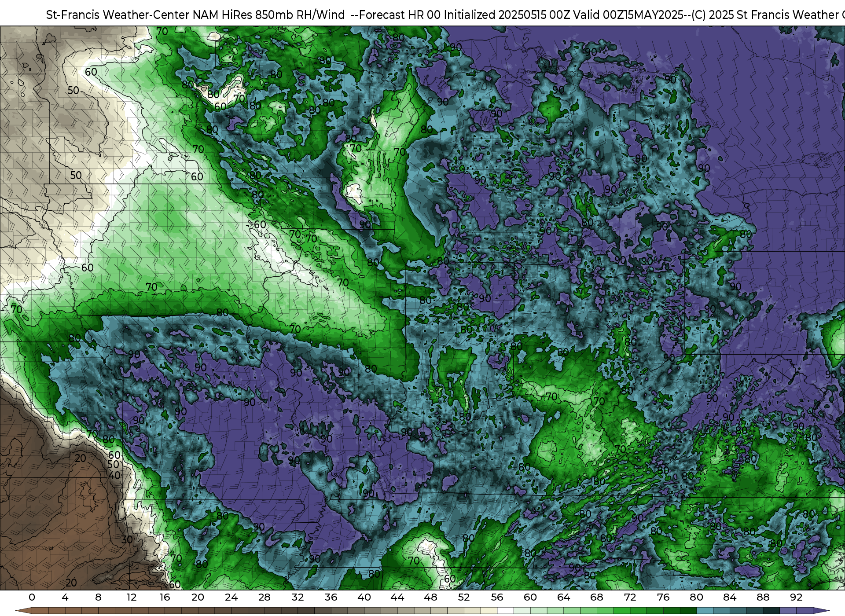Click the '92' label on the color bar

click(x=796, y=597)
